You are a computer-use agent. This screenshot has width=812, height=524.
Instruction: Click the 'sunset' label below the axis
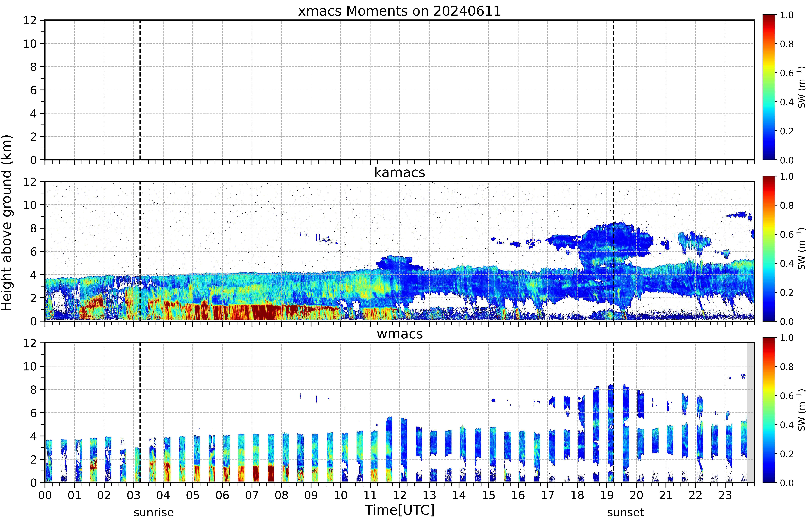(626, 512)
